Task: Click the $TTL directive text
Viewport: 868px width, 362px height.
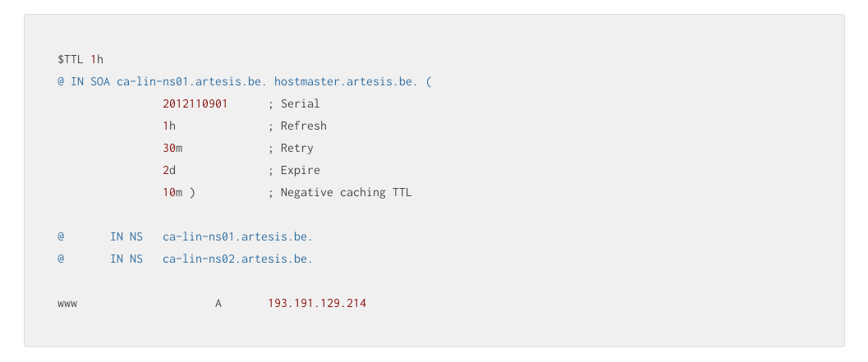Action: [71, 59]
